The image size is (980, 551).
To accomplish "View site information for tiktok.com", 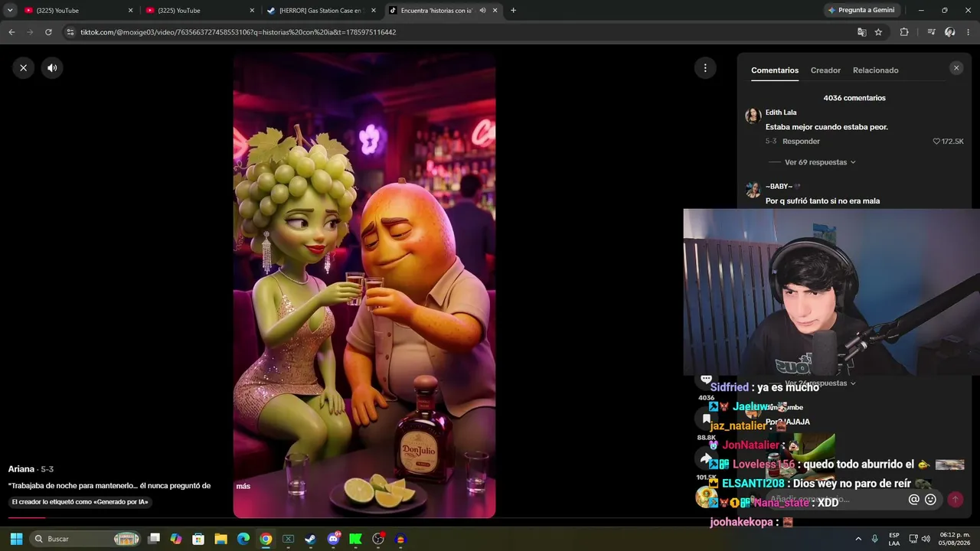I will tap(70, 32).
